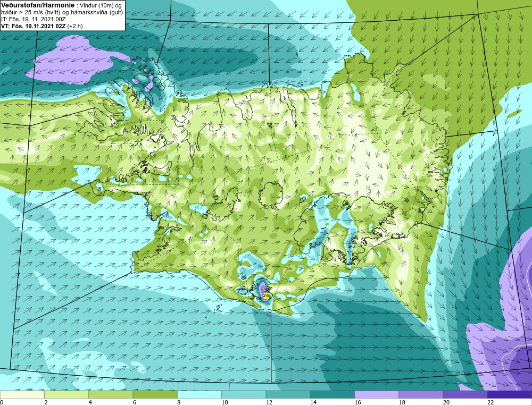The width and height of the screenshot is (532, 406).
Task: Click the '8' scale number on legend
Action: [x=179, y=402]
